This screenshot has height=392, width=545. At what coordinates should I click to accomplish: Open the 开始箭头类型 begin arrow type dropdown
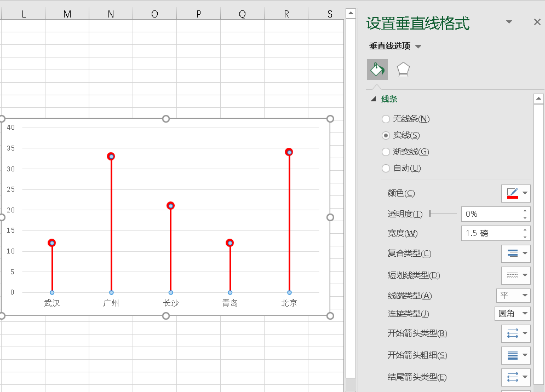pyautogui.click(x=516, y=333)
